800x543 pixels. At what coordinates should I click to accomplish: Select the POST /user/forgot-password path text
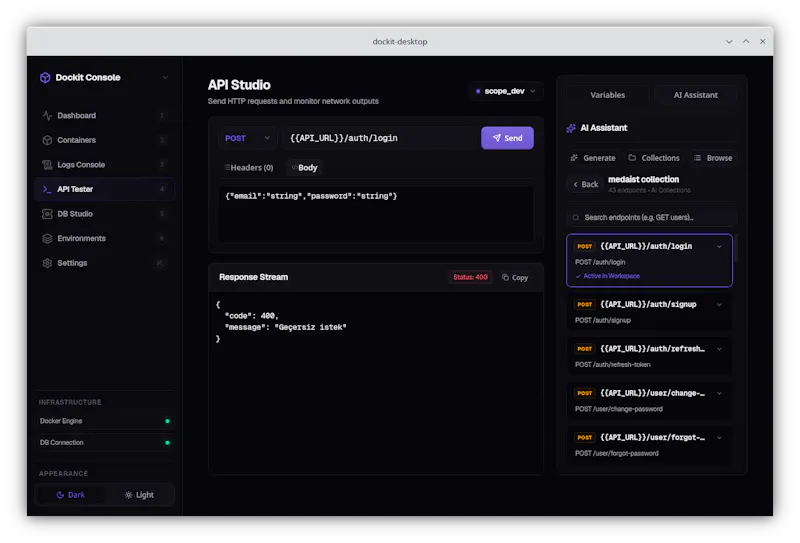pos(617,454)
